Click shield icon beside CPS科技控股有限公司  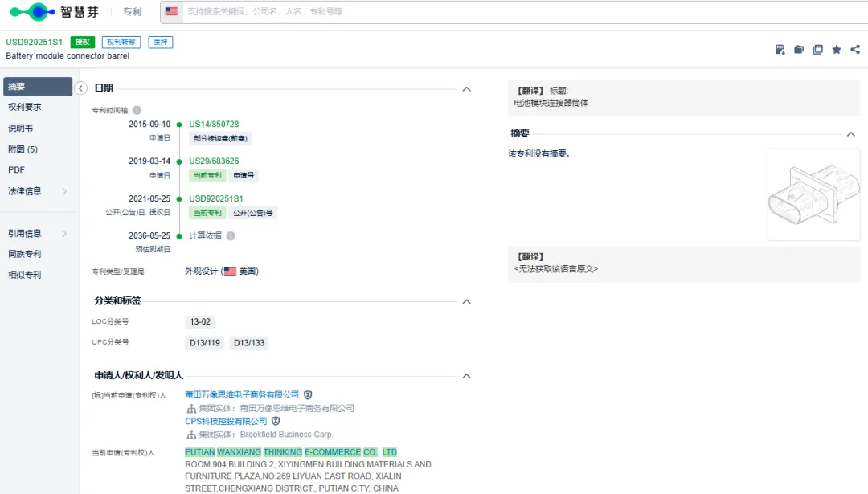[276, 422]
